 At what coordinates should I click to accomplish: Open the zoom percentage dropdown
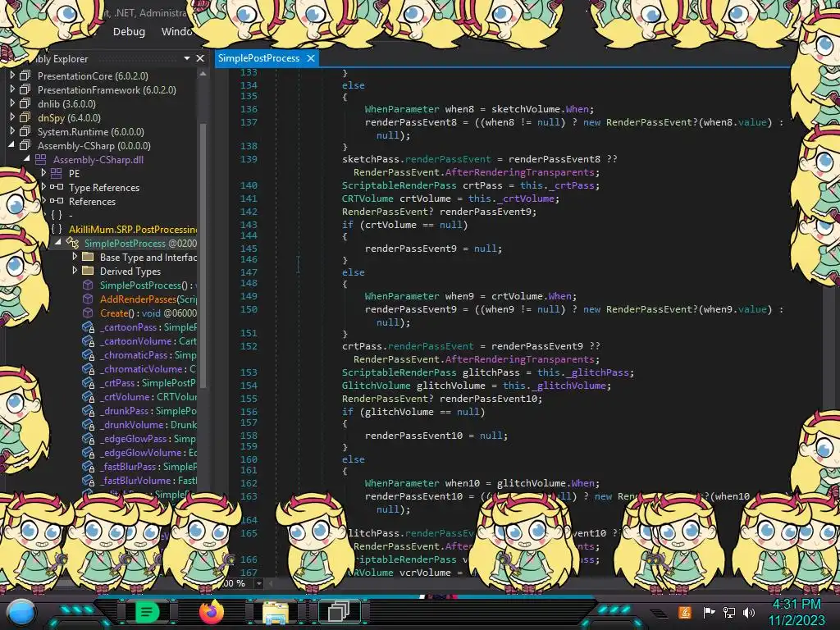pyautogui.click(x=259, y=583)
